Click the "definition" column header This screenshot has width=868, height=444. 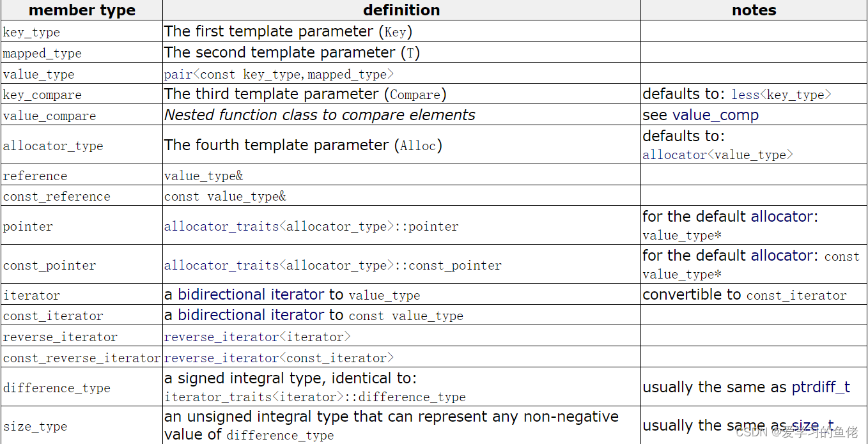[401, 10]
